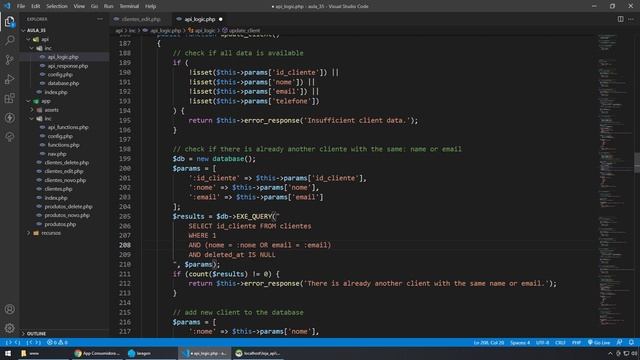Expand the OUTLINE section
640x360 pixels.
tap(36, 333)
